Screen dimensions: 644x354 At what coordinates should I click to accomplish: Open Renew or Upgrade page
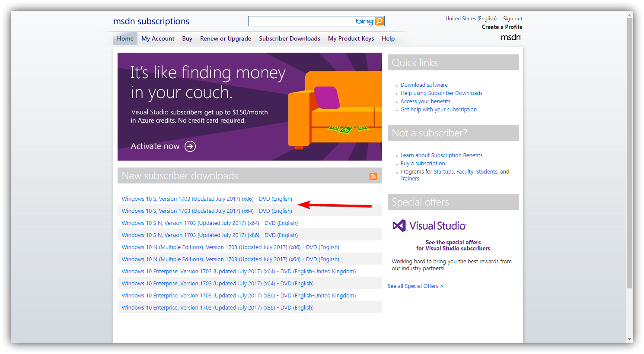click(x=226, y=38)
